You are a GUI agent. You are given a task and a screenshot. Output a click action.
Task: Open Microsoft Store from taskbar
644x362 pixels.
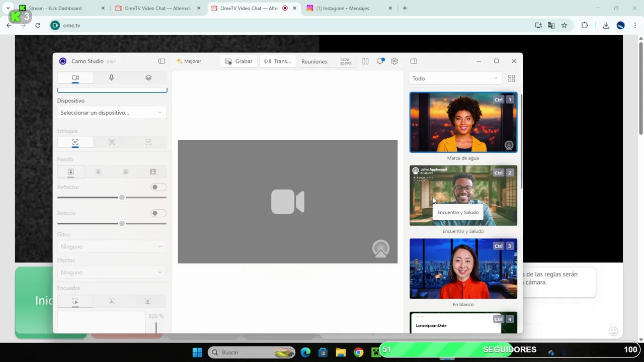(x=323, y=352)
